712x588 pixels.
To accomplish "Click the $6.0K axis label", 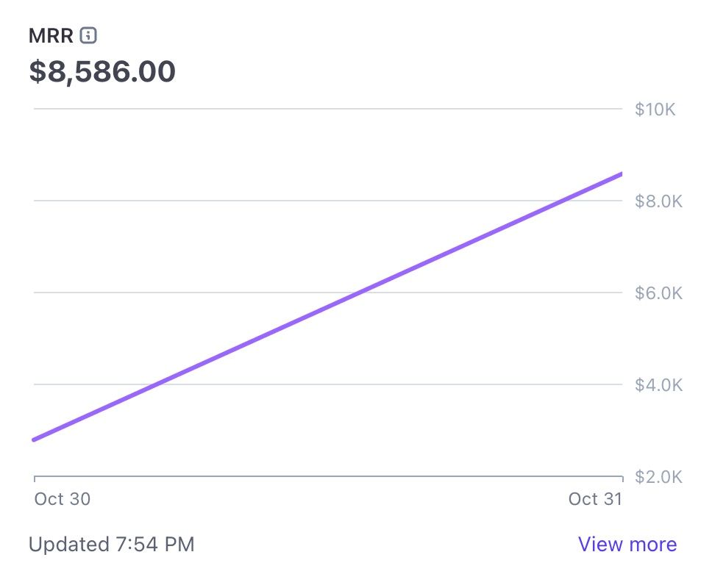I will pyautogui.click(x=658, y=293).
